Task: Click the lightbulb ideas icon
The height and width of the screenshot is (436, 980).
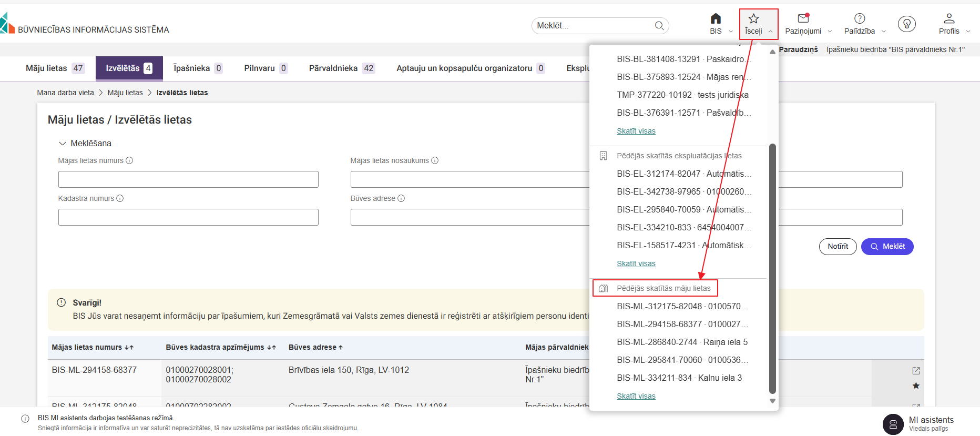Action: tap(906, 24)
